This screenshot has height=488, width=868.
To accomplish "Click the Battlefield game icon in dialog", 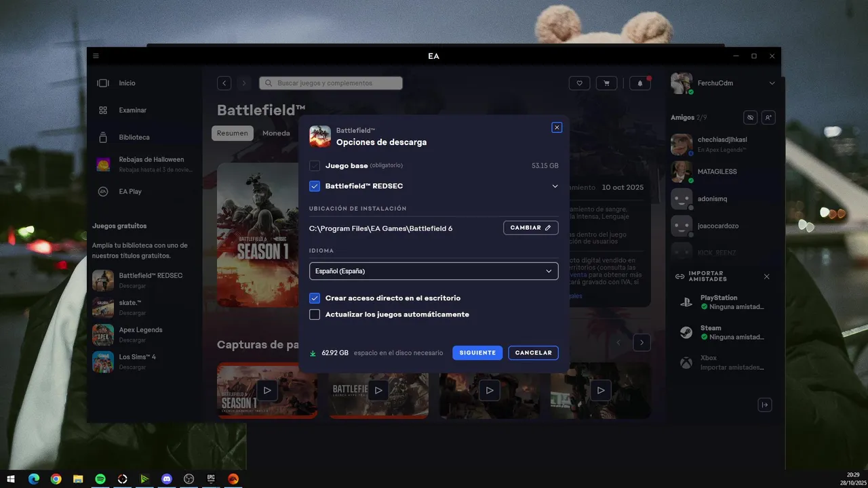I will pos(320,136).
